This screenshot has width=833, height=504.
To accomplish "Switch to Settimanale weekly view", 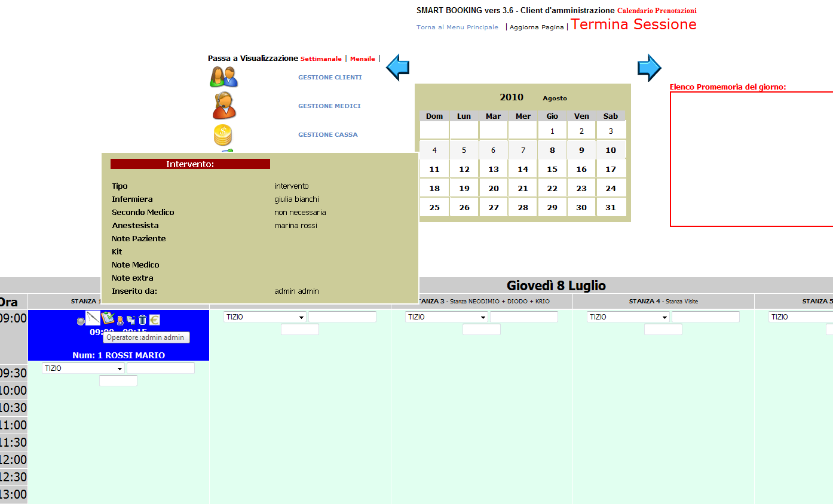I will 321,59.
